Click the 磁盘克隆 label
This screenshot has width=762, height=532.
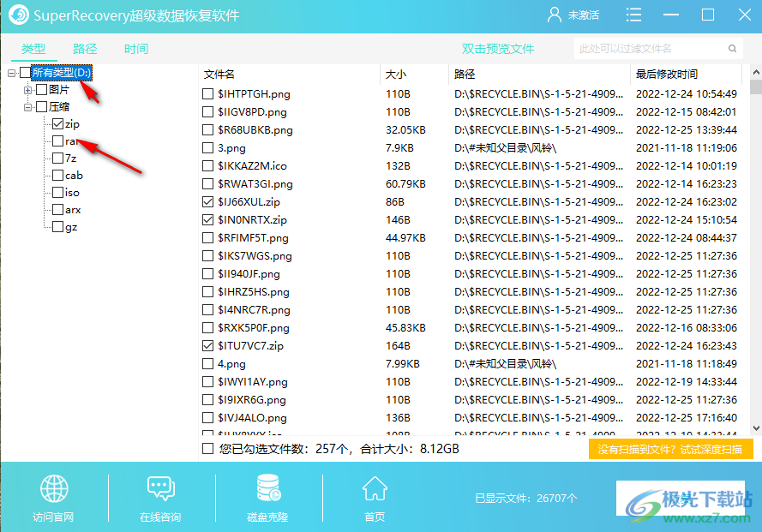pos(267,517)
